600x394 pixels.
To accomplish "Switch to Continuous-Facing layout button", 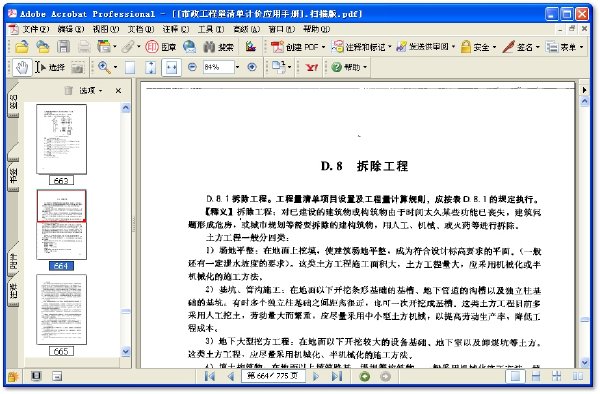I will point(557,376).
